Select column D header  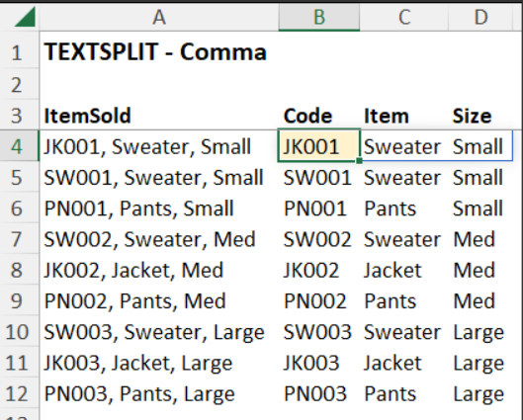click(x=480, y=17)
